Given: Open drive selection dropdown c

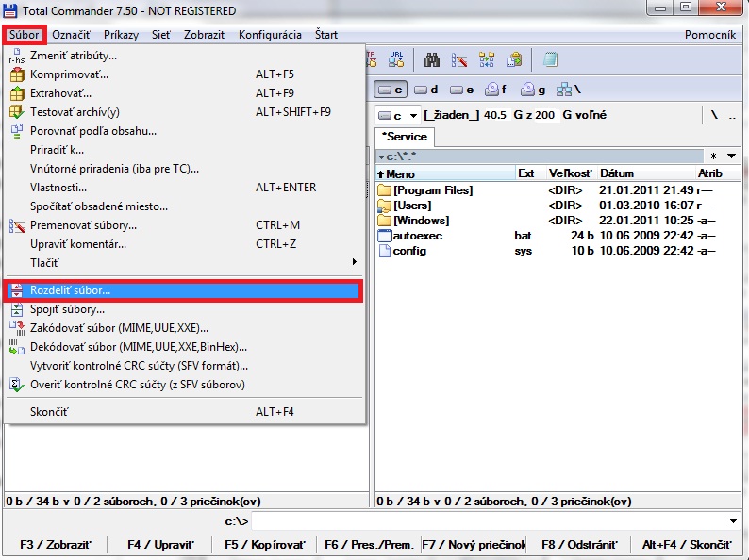Looking at the screenshot, I should pyautogui.click(x=398, y=116).
